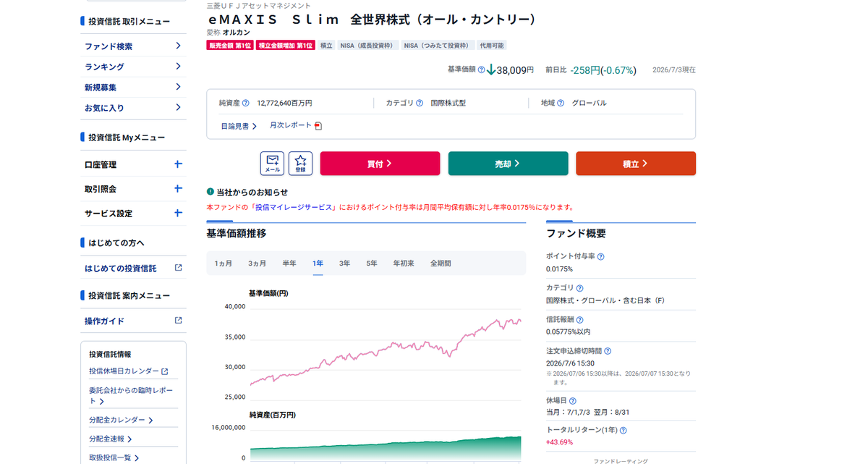
Task: Select the 全期間 chart period tab
Action: [x=441, y=263]
